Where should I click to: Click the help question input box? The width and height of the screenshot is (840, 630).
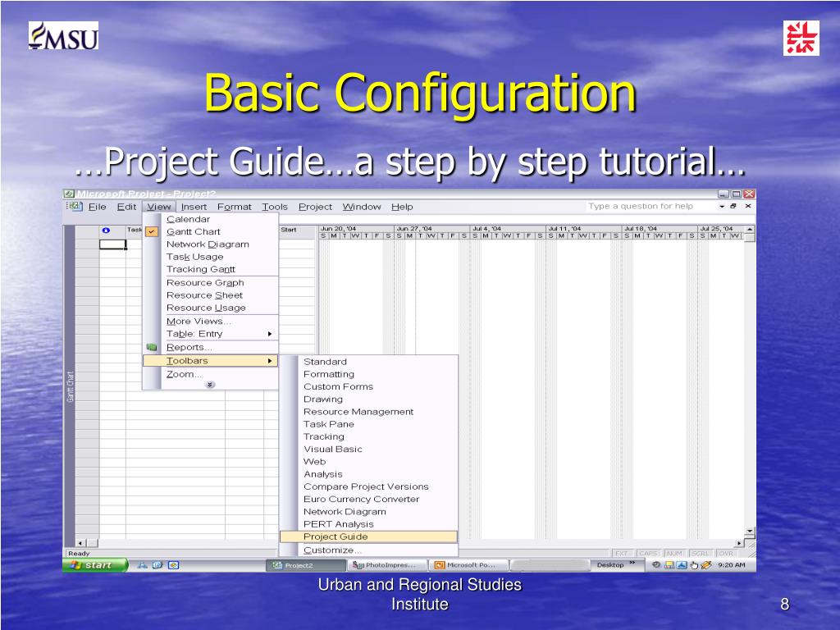click(x=650, y=206)
